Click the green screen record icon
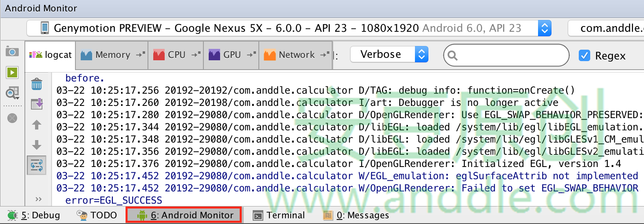The height and width of the screenshot is (224, 644). pos(12,72)
